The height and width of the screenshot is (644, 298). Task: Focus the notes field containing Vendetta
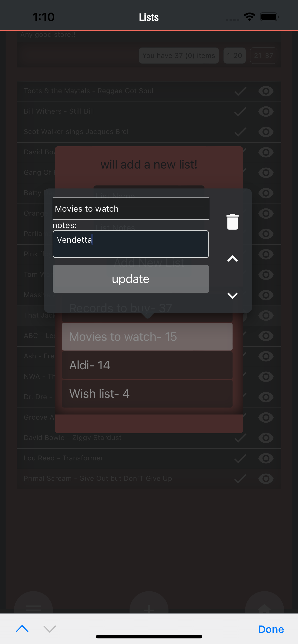tap(131, 244)
